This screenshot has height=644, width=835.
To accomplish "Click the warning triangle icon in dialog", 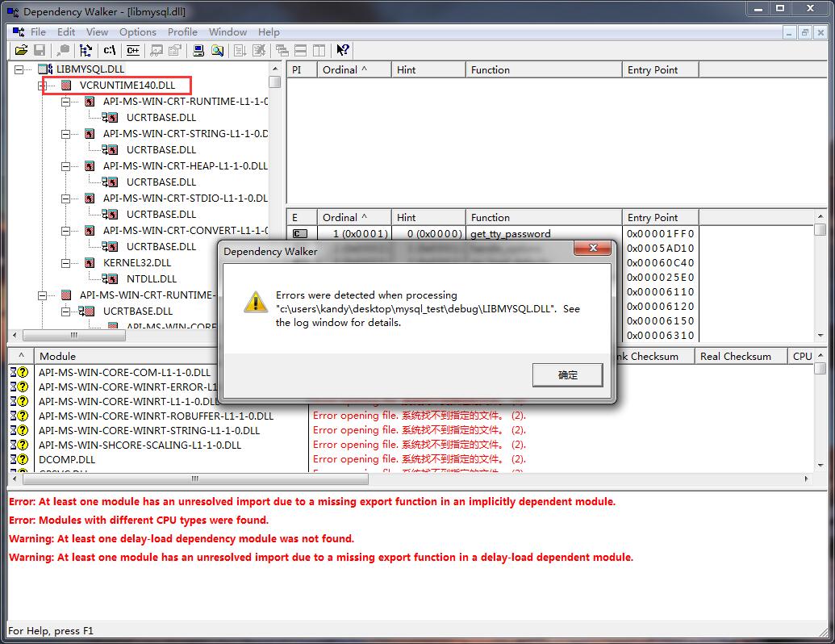I will (256, 302).
